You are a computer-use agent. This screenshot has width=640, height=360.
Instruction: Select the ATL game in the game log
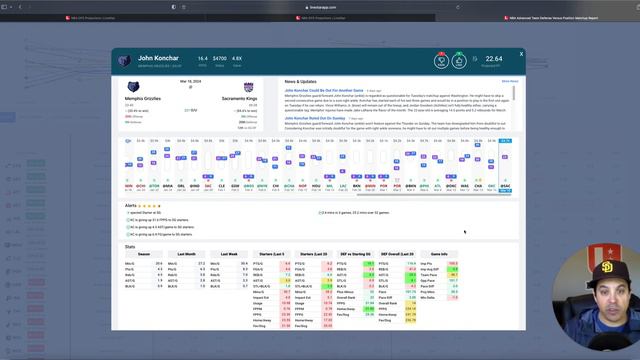pyautogui.click(x=438, y=186)
